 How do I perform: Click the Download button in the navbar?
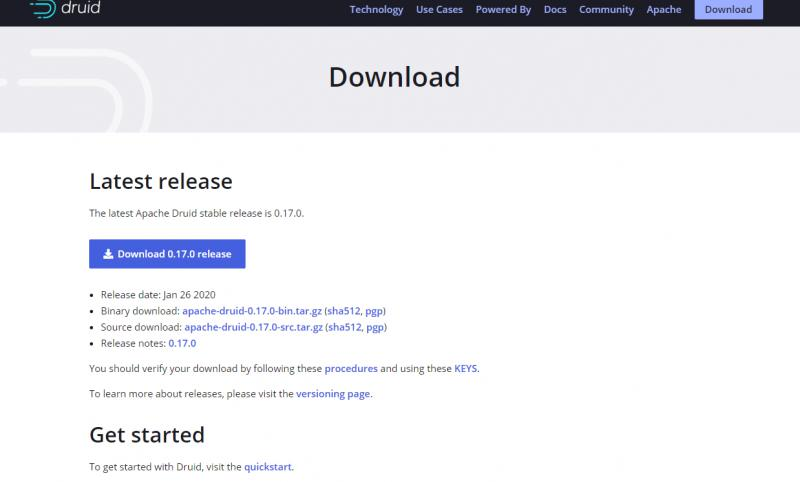729,9
